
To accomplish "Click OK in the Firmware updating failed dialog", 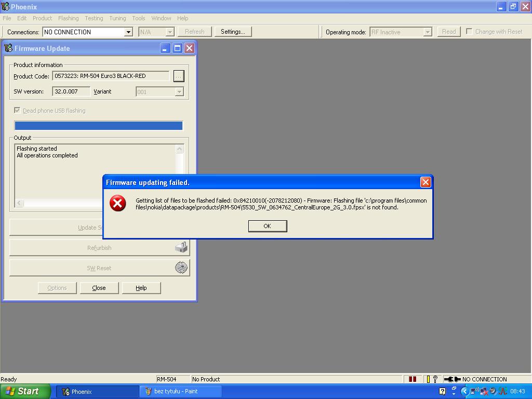I will click(x=268, y=226).
